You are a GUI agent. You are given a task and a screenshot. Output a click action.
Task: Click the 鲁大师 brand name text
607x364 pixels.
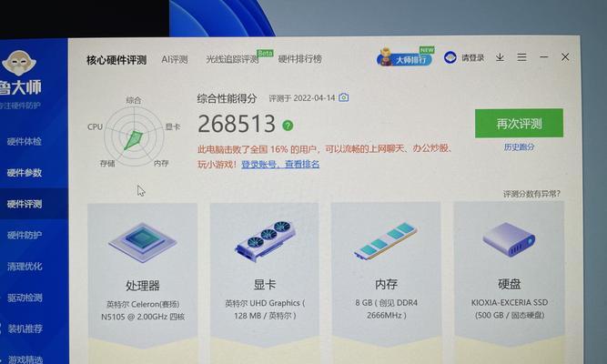(20, 87)
